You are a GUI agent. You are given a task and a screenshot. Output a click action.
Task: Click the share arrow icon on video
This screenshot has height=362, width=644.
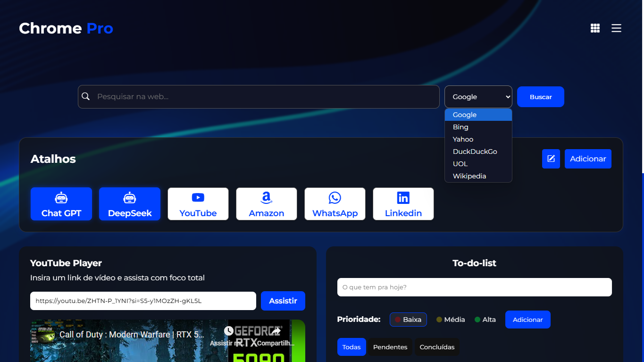[x=276, y=331]
